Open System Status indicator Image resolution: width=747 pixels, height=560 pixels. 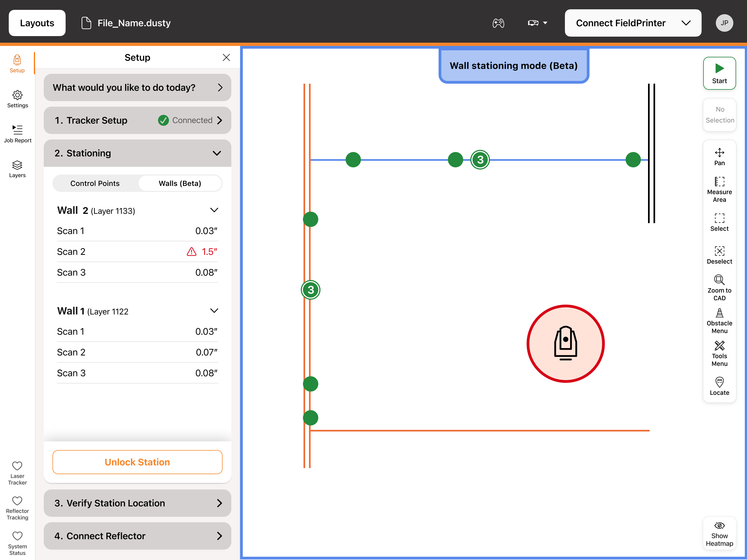17,543
